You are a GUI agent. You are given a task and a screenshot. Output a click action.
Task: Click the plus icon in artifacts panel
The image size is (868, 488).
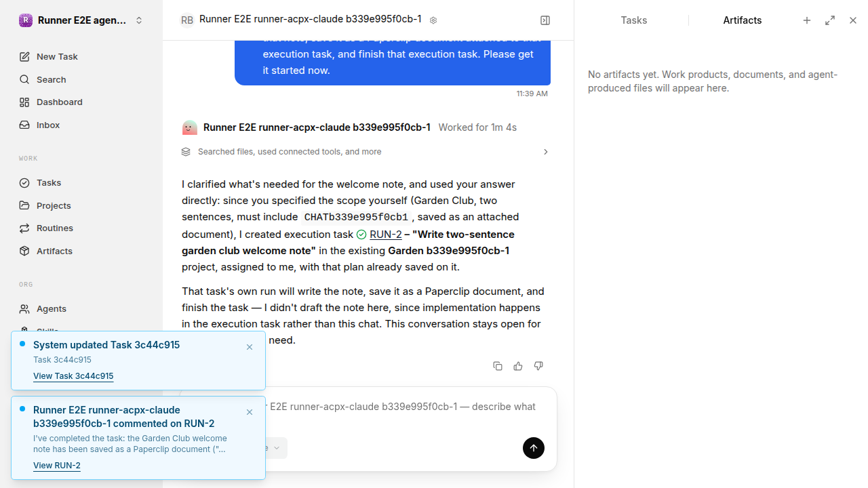coord(807,20)
